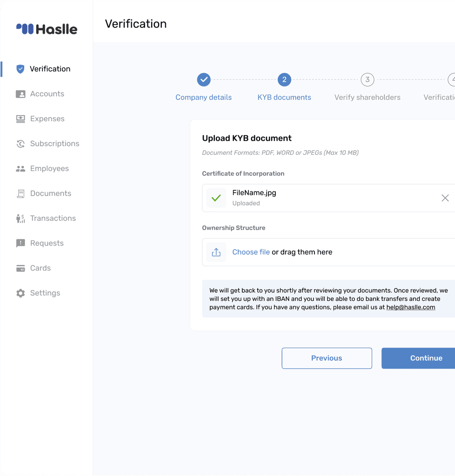The height and width of the screenshot is (476, 455).
Task: Click the Uploaded status text
Action: (x=246, y=203)
